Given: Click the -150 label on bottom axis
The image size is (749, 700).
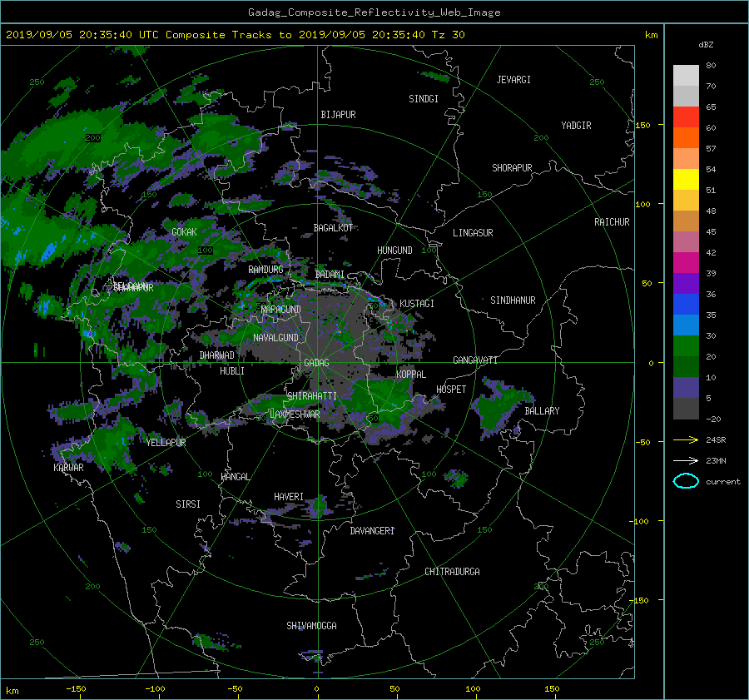Looking at the screenshot, I should (76, 689).
